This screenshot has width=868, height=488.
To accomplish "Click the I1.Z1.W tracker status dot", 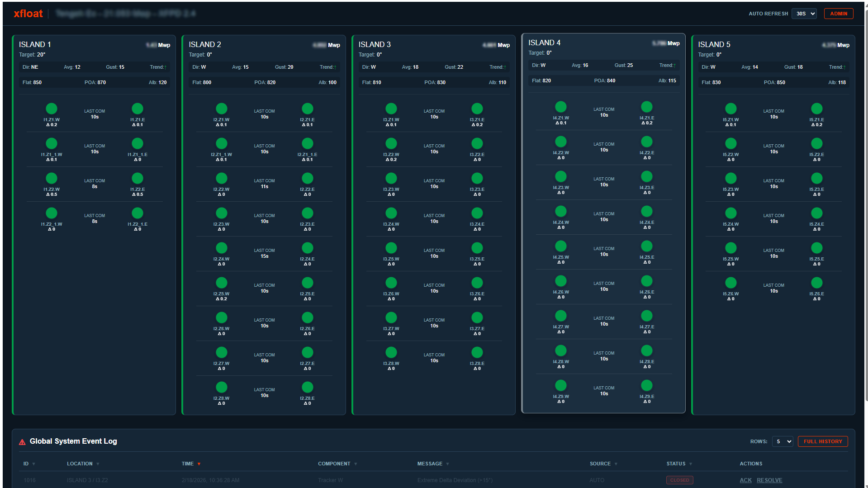I will click(51, 108).
